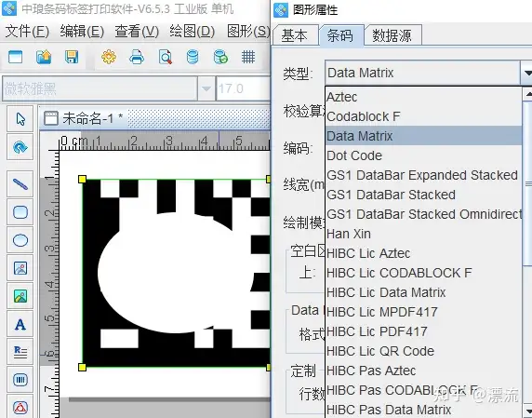This screenshot has height=418, width=532.
Task: Click the 微软雅黑 font name field
Action: [100, 88]
